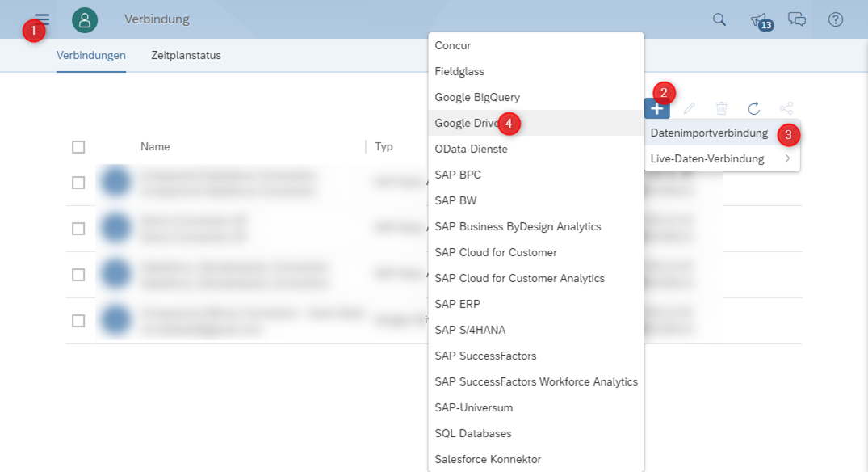The image size is (868, 472).
Task: Select OData-Dienste in the list
Action: pyautogui.click(x=536, y=149)
